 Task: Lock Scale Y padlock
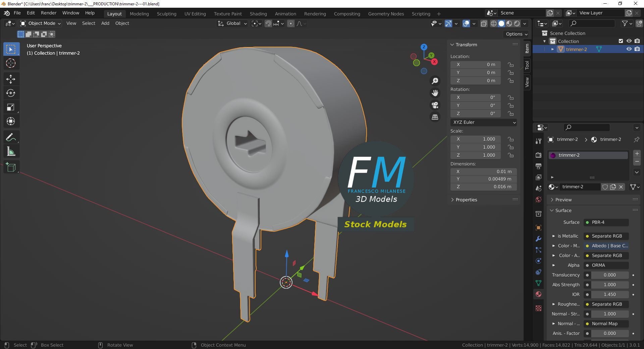tap(511, 147)
